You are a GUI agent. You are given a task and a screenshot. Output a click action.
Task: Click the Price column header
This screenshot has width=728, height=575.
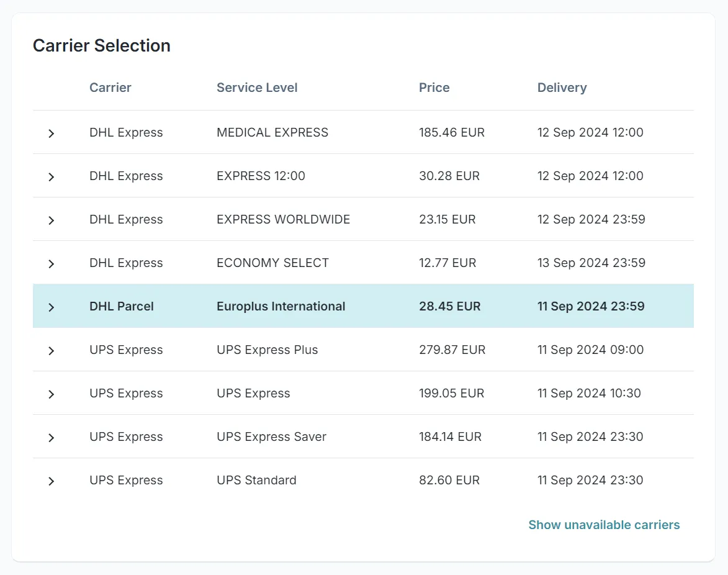pos(434,88)
